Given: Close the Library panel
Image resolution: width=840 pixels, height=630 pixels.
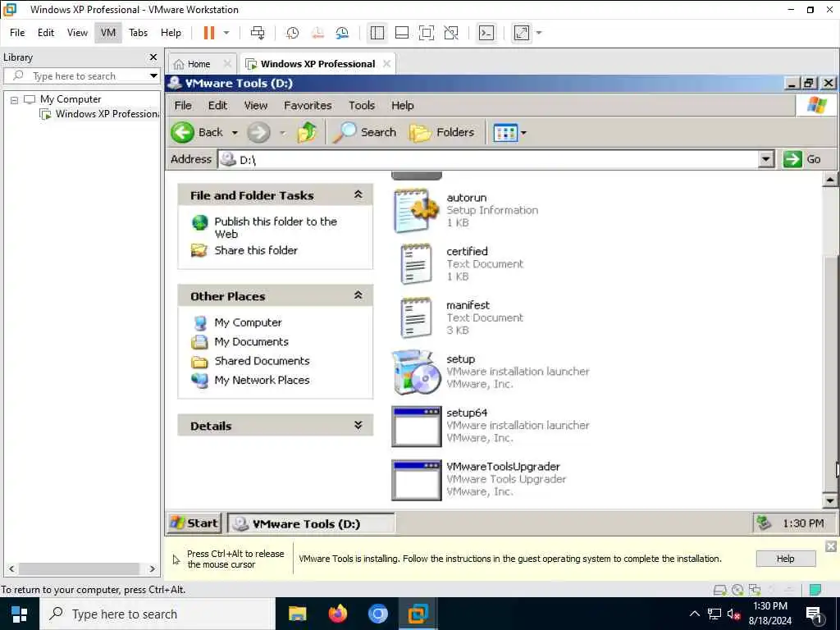Looking at the screenshot, I should point(153,57).
